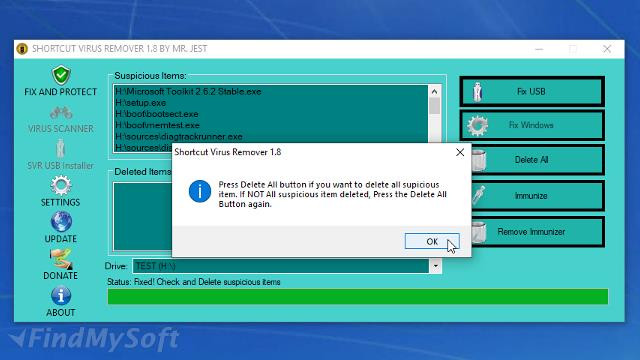This screenshot has width=640, height=360.
Task: Select the H:\sources\diagtrackrunner.exe list item
Action: (x=179, y=136)
